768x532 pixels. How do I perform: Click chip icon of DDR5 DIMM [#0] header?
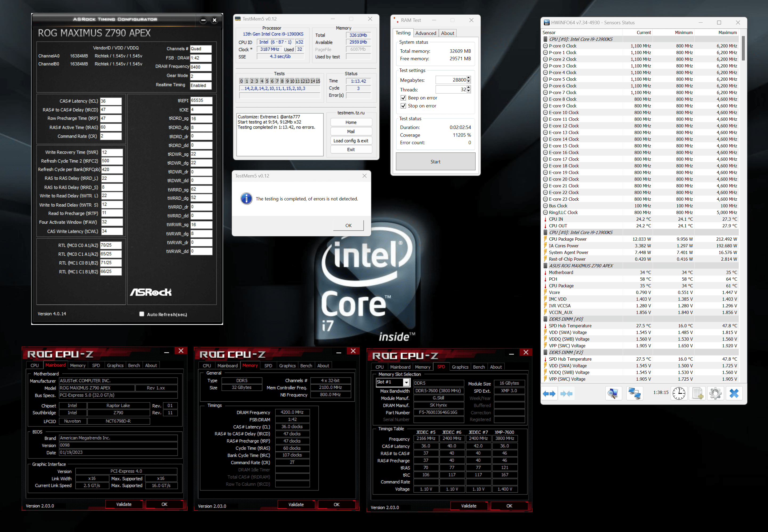[x=545, y=319]
